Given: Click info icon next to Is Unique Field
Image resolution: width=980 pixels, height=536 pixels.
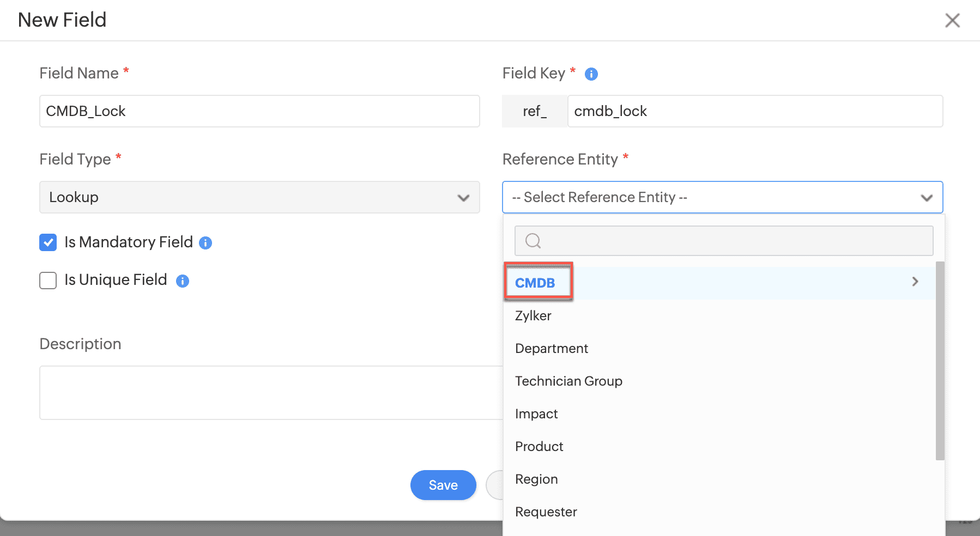Looking at the screenshot, I should click(183, 281).
